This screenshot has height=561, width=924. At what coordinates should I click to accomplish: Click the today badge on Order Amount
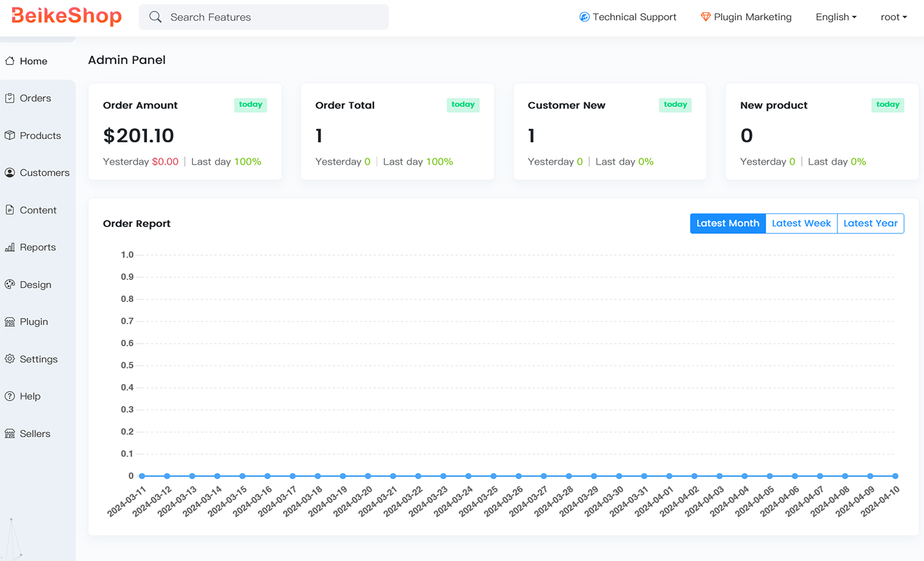(x=250, y=105)
